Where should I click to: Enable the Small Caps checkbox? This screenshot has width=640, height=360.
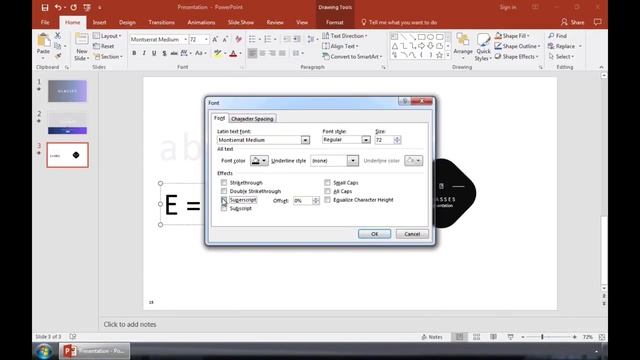[327, 182]
